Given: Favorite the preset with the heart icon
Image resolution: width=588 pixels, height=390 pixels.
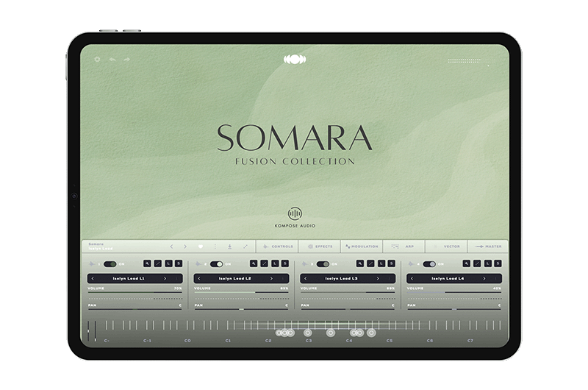Looking at the screenshot, I should click(x=201, y=247).
